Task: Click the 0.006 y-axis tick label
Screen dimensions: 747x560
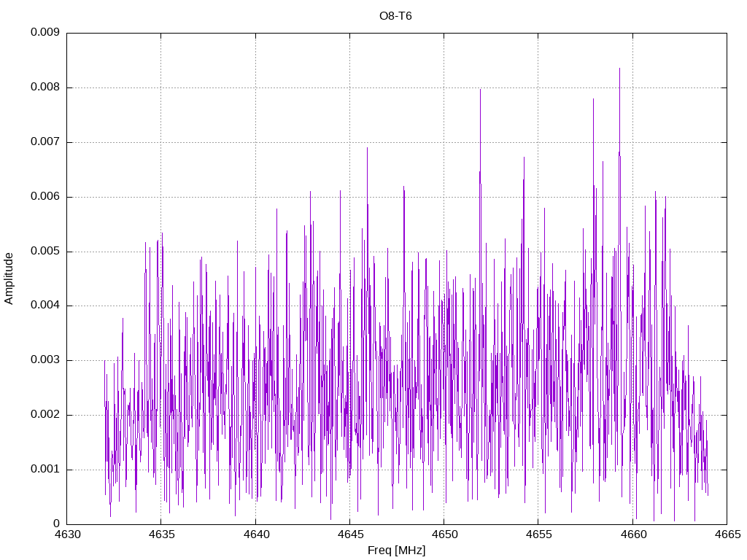Action: point(45,197)
